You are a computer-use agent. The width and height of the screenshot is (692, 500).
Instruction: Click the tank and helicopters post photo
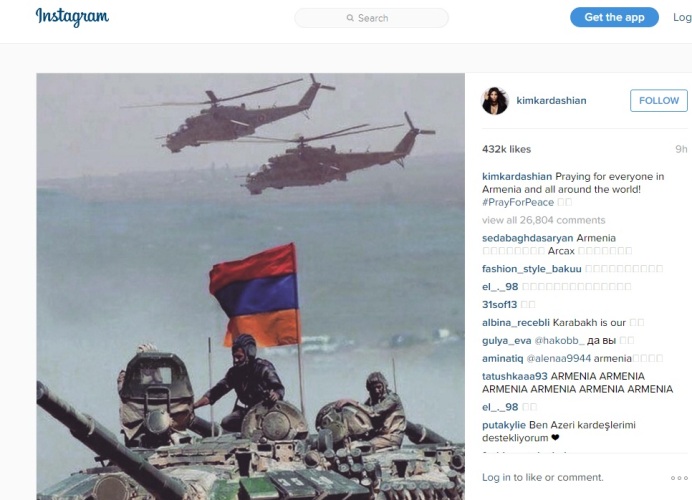250,286
